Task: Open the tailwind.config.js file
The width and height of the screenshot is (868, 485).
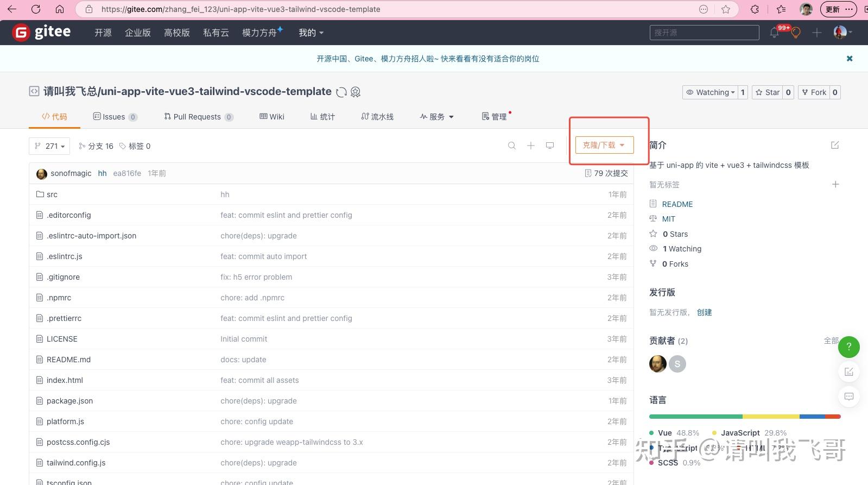Action: click(x=76, y=463)
